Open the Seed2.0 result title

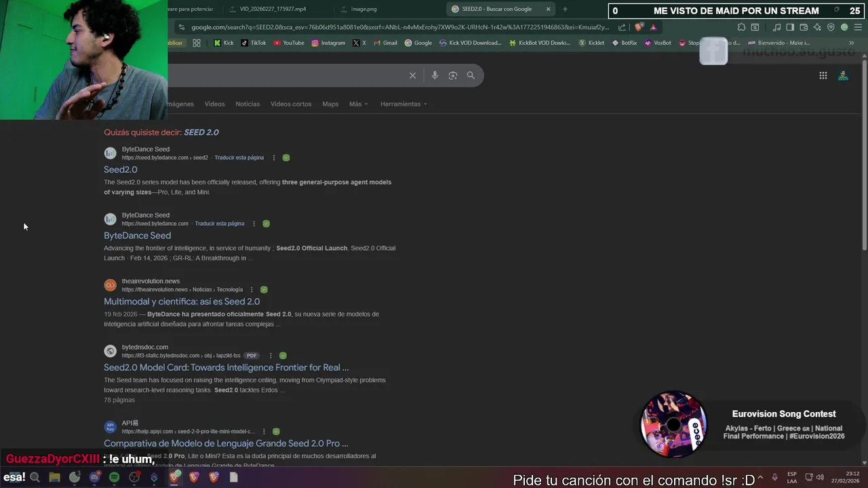(121, 169)
